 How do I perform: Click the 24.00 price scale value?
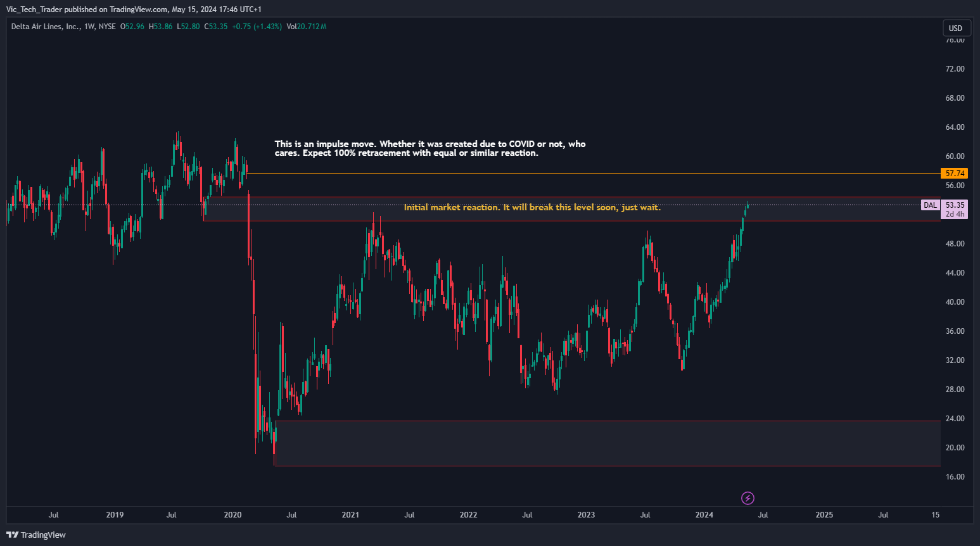[x=955, y=419]
